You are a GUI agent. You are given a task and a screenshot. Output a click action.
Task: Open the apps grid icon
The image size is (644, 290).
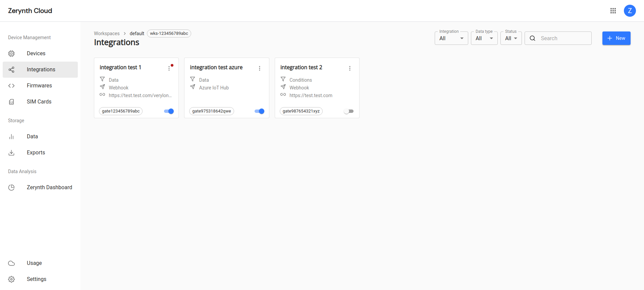pyautogui.click(x=613, y=11)
